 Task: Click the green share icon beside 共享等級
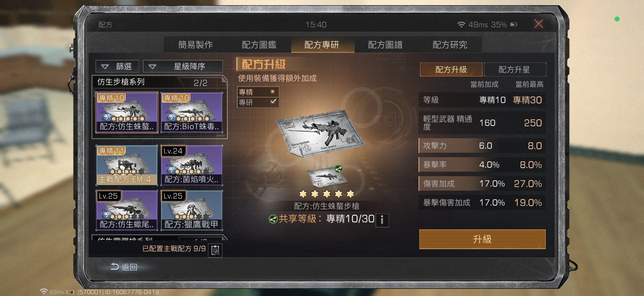pos(273,219)
